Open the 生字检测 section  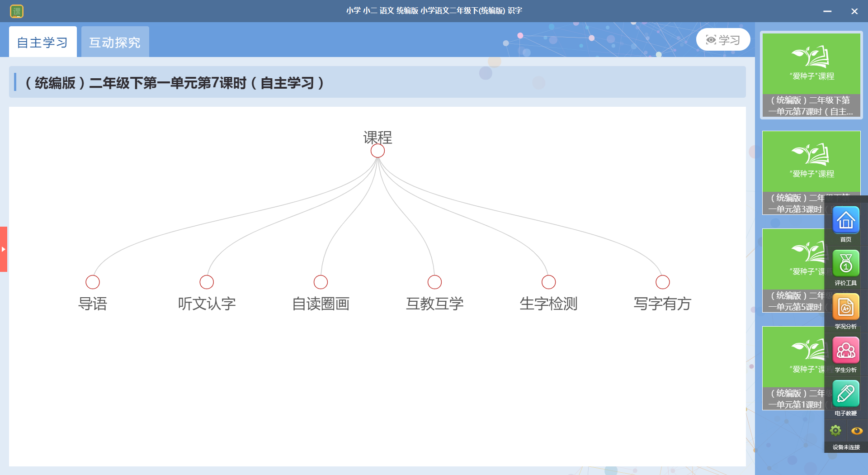[548, 282]
